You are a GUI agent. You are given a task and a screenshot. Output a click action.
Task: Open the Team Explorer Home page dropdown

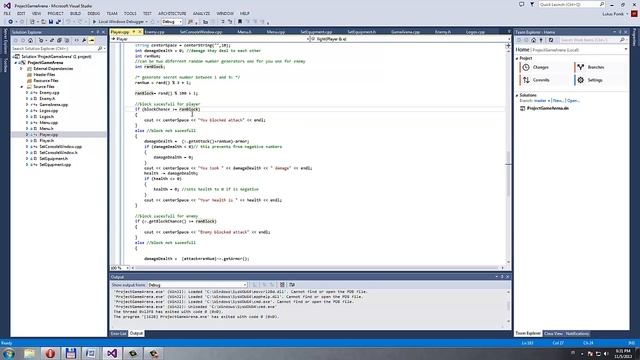coord(625,50)
